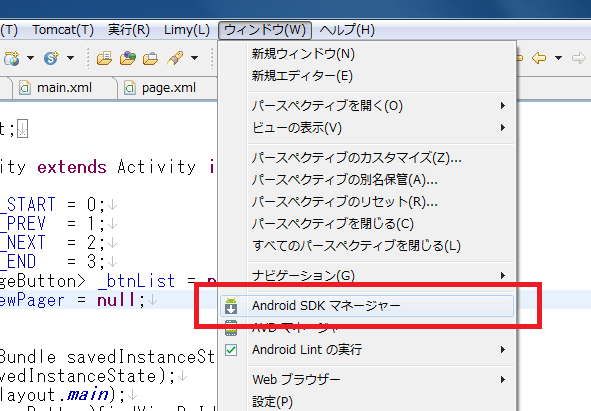Click the open type folder icon
The image size is (591, 411).
(x=104, y=58)
